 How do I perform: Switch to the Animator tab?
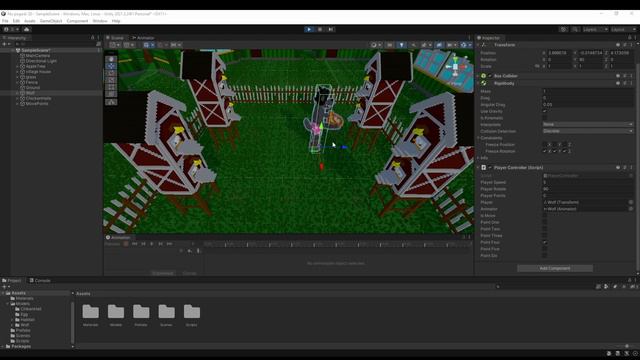pos(143,38)
